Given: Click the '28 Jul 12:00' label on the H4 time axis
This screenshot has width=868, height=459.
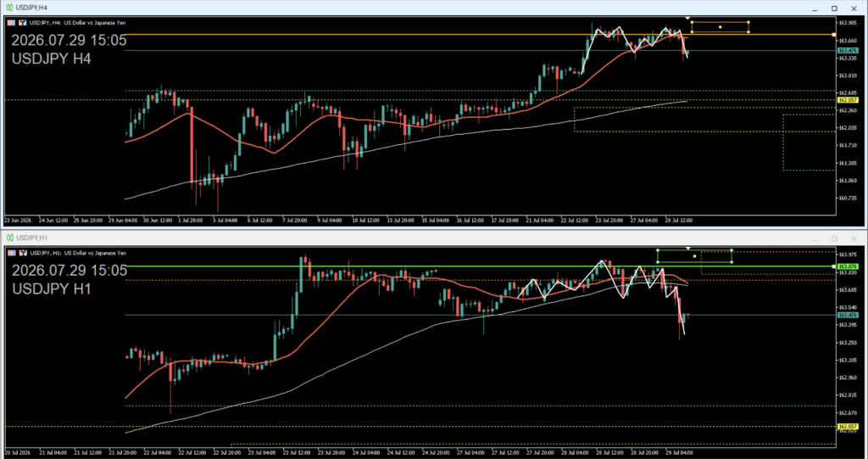Looking at the screenshot, I should 679,220.
